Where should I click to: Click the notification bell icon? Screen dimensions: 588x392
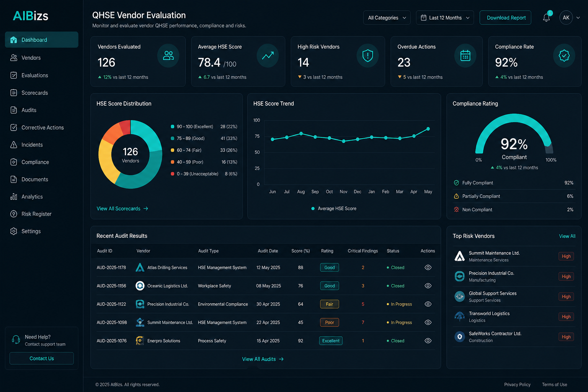[546, 18]
